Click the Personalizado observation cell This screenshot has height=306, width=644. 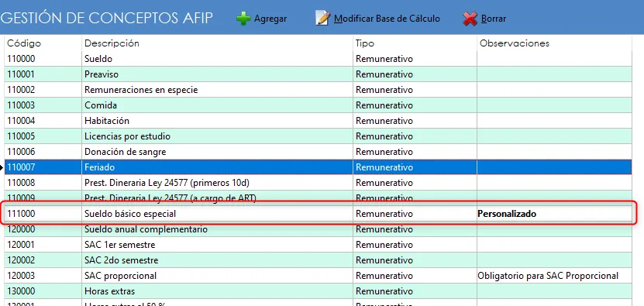(x=554, y=214)
